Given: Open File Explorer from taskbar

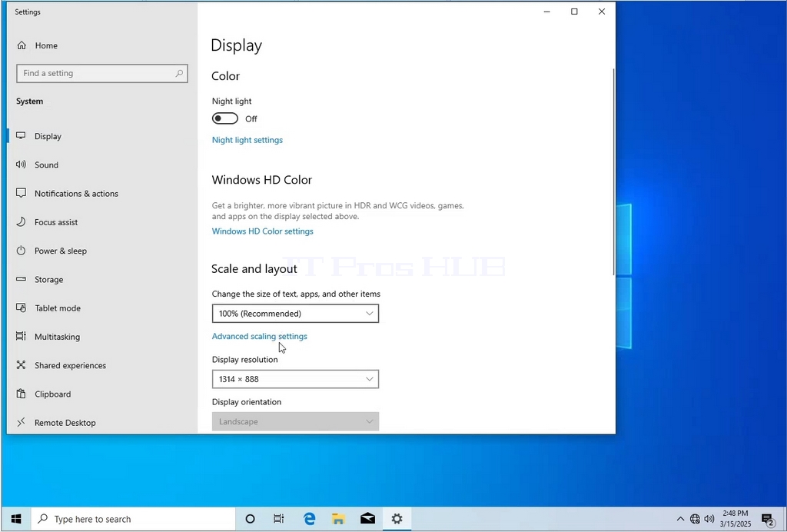Looking at the screenshot, I should (338, 519).
